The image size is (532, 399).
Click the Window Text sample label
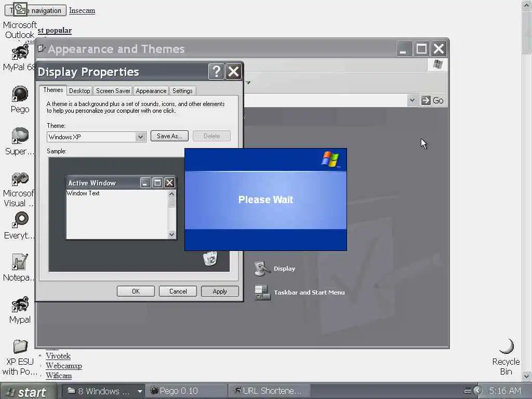83,193
